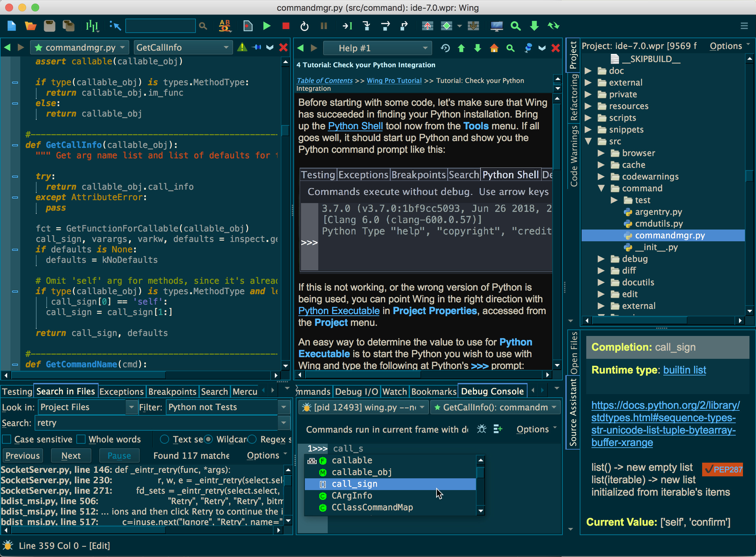756x557 pixels.
Task: Enable the Case sensitive checkbox
Action: pos(7,439)
